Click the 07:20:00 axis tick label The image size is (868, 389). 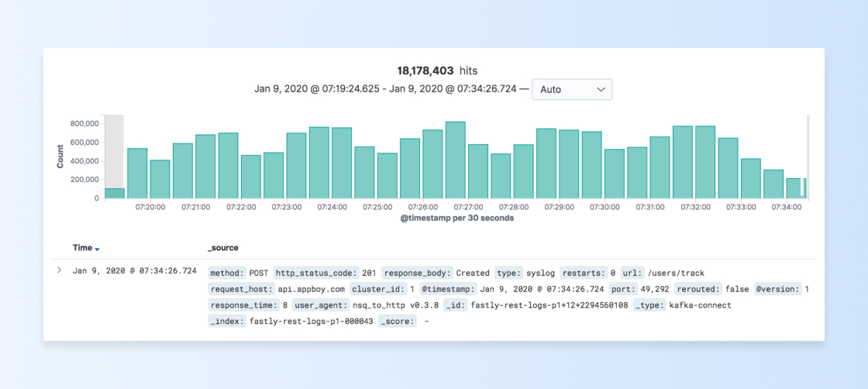(x=150, y=207)
